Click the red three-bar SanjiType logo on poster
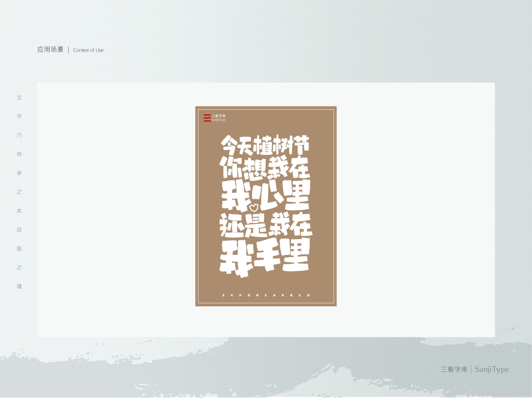Image resolution: width=532 pixels, height=398 pixels. coord(207,118)
